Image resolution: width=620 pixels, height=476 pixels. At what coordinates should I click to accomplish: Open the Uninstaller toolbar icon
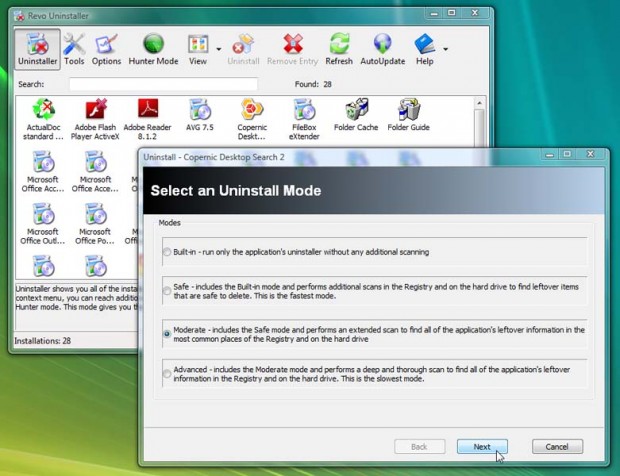click(38, 49)
